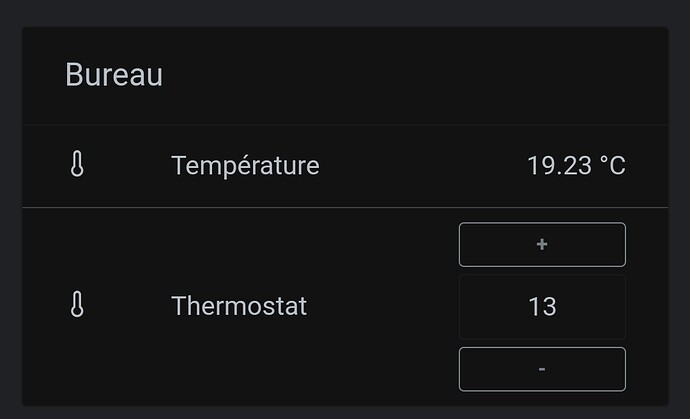This screenshot has width=690, height=419.
Task: Open details via the Thermostat row icon
Action: [x=77, y=305]
